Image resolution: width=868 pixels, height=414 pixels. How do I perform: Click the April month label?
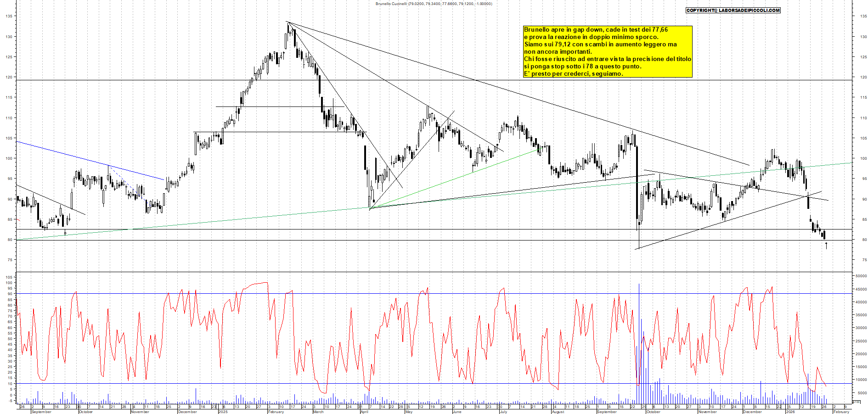(364, 412)
